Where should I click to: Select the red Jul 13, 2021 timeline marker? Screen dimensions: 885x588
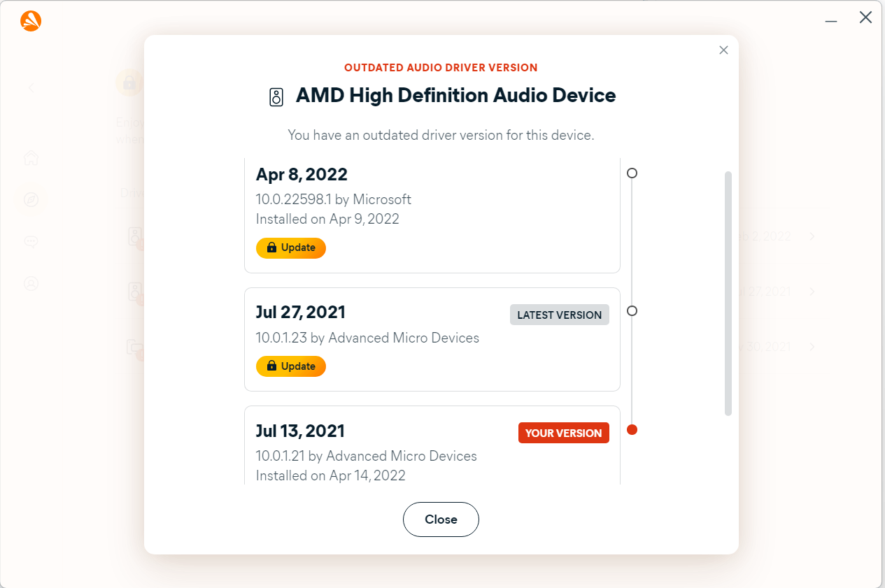tap(632, 430)
